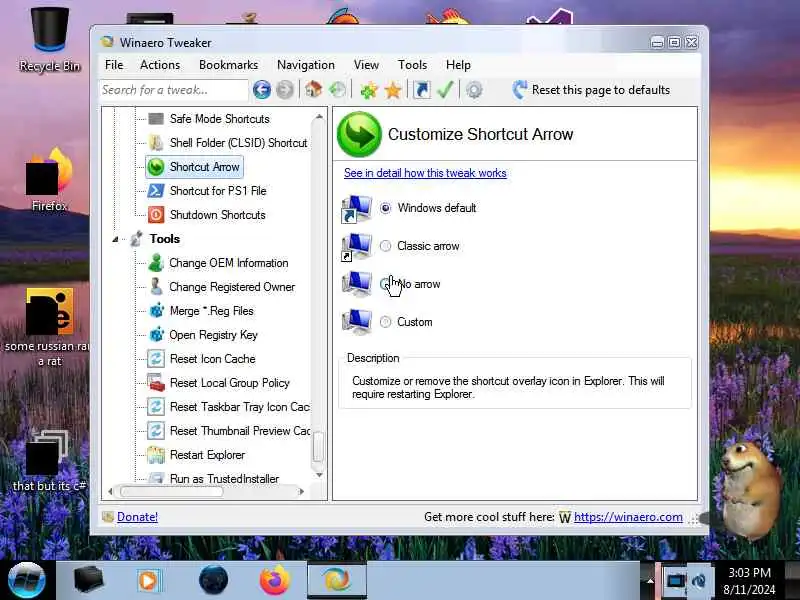Select the 'that but its c#' desktop icon

coord(48,461)
